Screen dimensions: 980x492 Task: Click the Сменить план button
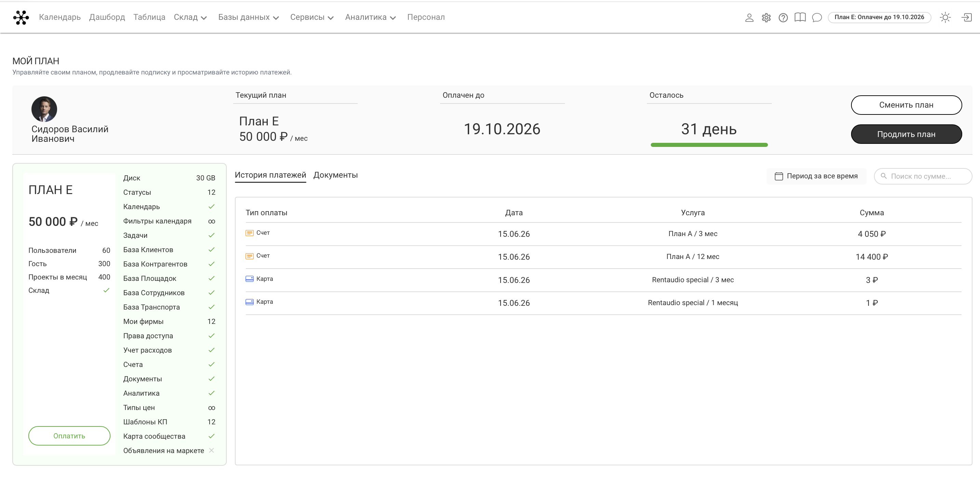(x=906, y=105)
